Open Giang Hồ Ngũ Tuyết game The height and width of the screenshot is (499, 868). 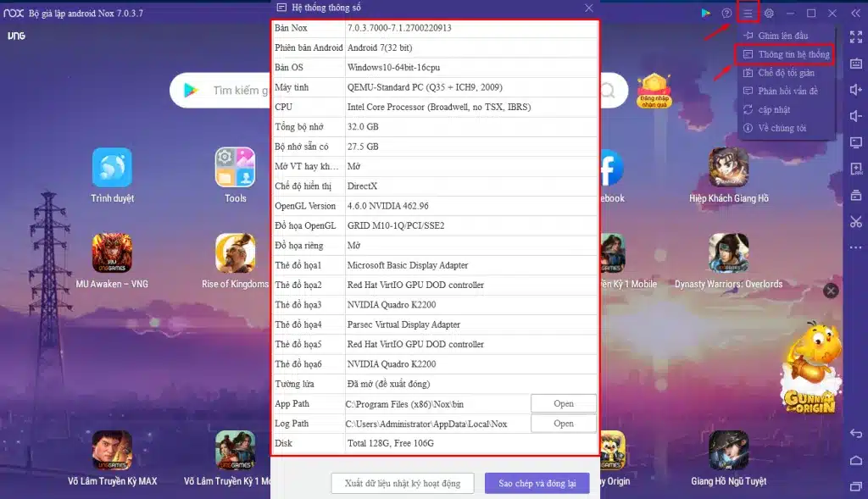click(728, 451)
